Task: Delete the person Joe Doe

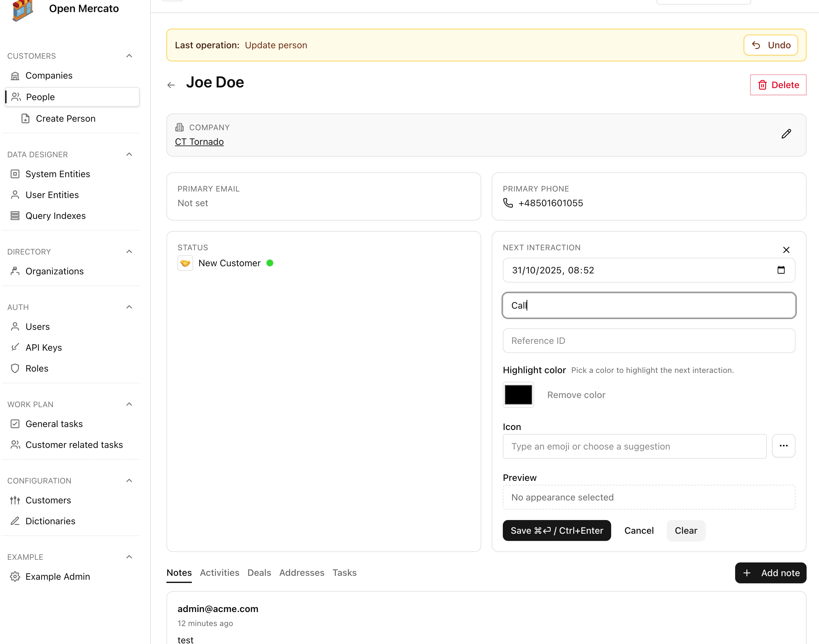Action: point(778,85)
